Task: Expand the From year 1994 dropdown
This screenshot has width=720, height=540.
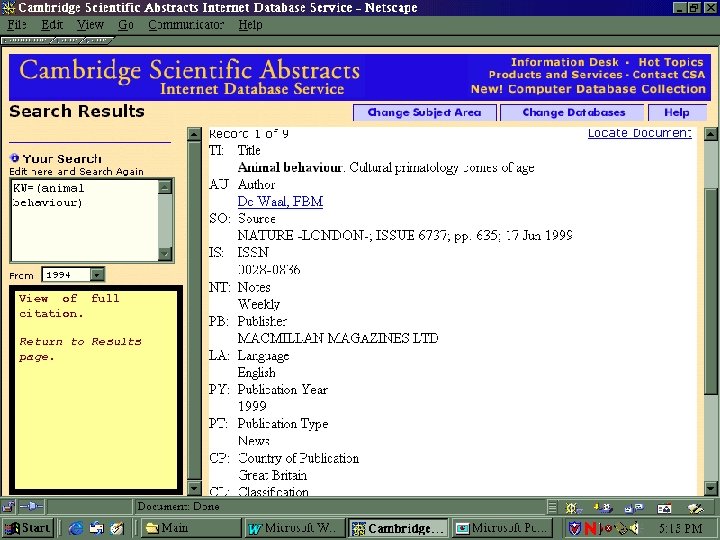Action: (x=97, y=275)
